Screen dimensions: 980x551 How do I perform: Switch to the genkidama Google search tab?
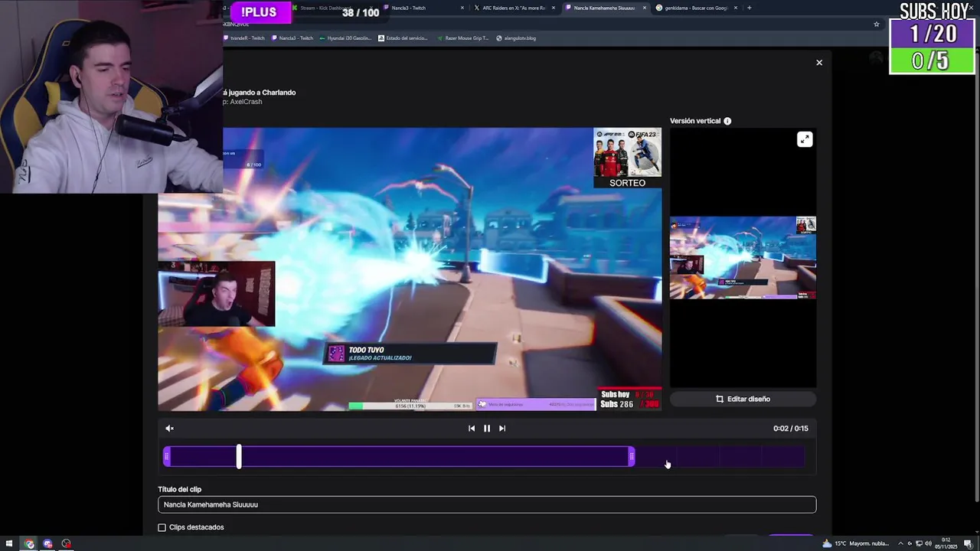[x=695, y=8]
